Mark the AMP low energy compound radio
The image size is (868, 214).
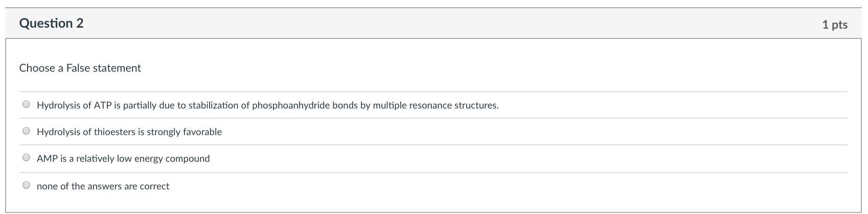pos(27,158)
